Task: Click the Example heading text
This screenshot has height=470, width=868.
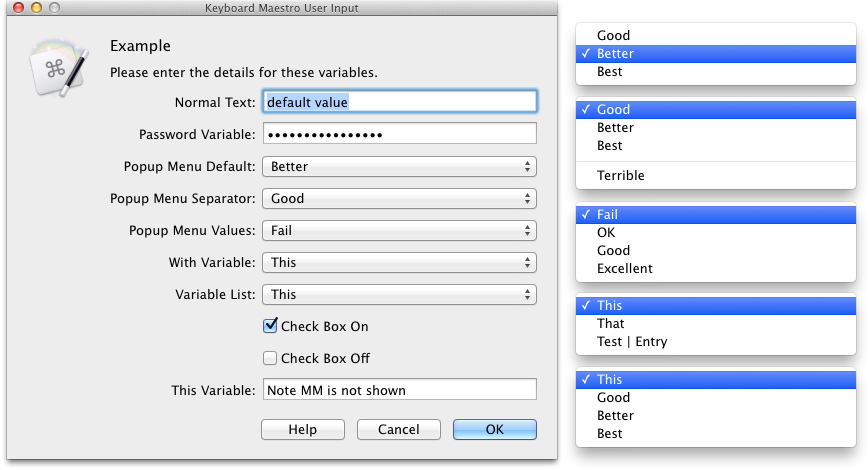Action: (x=140, y=46)
